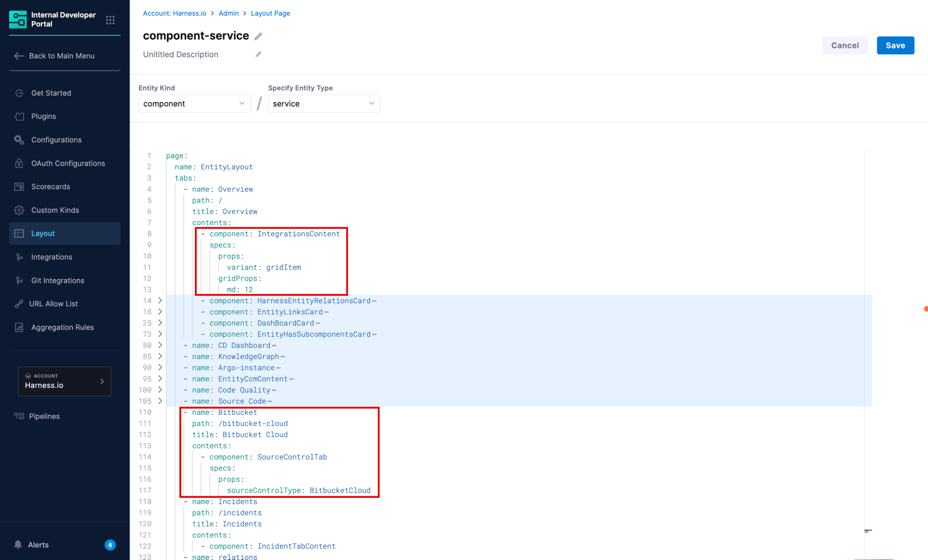Expand the folded EntityCcmContent line 95
Viewport: 928px width, 560px height.
coord(160,379)
